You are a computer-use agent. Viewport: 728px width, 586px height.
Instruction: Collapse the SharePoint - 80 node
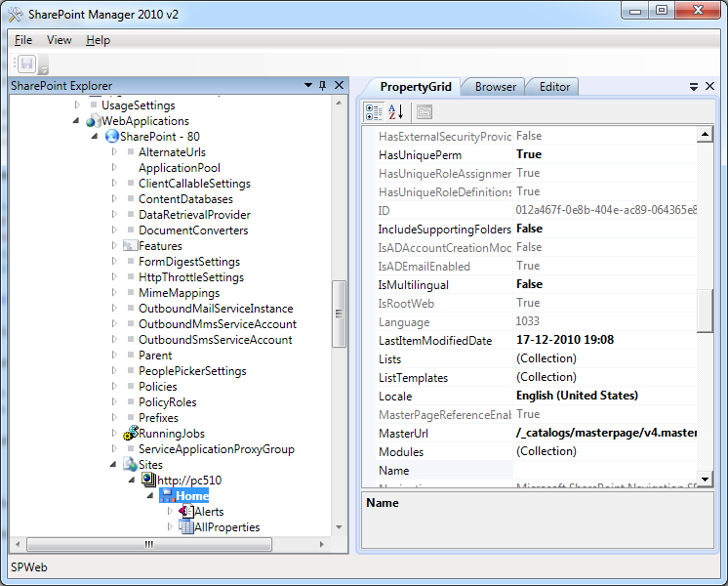(x=95, y=136)
